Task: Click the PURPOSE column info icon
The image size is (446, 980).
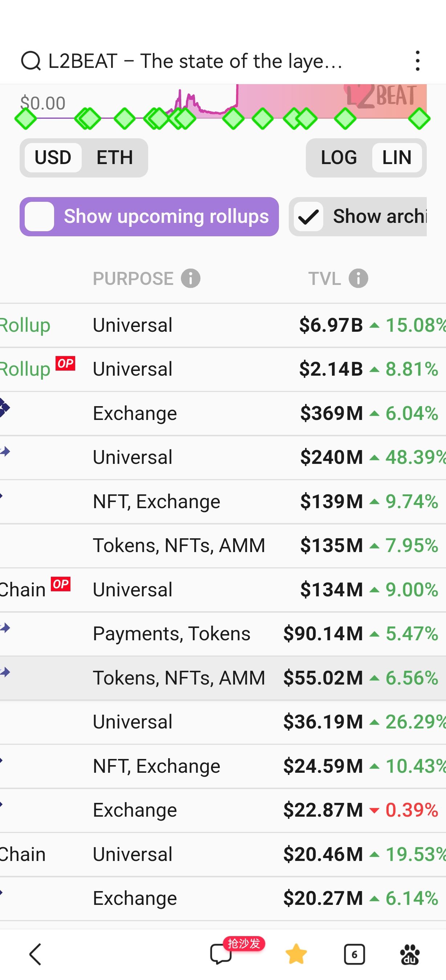Action: [x=191, y=278]
